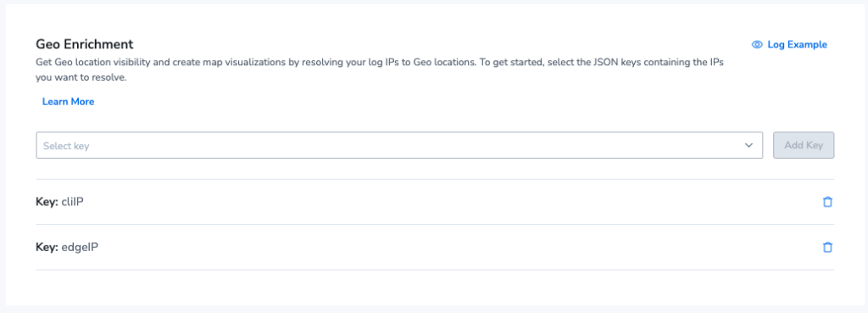Delete the cliIP key with trash icon
Screen dimensions: 868x313
(x=827, y=202)
